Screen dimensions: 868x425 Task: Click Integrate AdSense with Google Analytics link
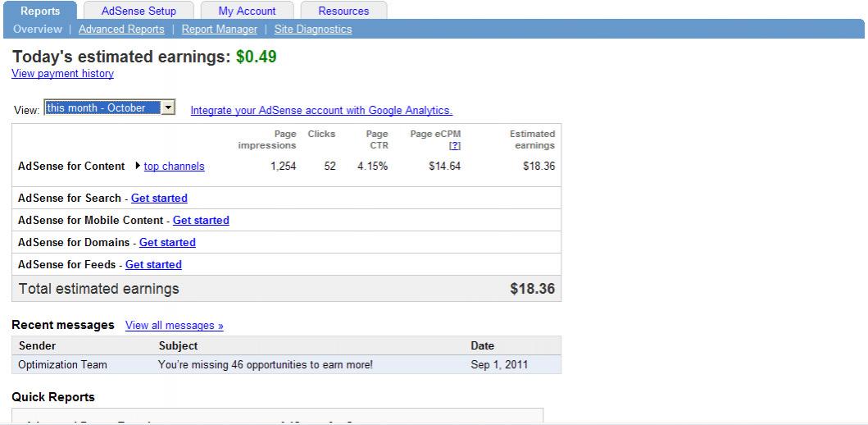point(321,110)
